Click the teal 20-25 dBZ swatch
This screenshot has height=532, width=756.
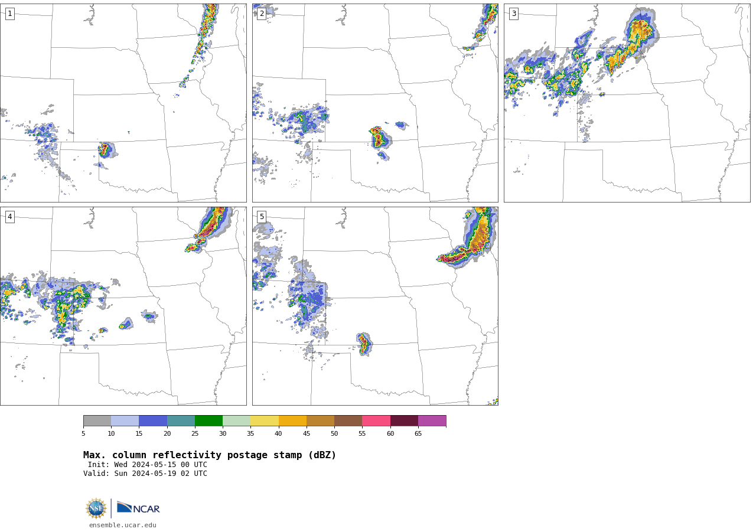pos(181,420)
